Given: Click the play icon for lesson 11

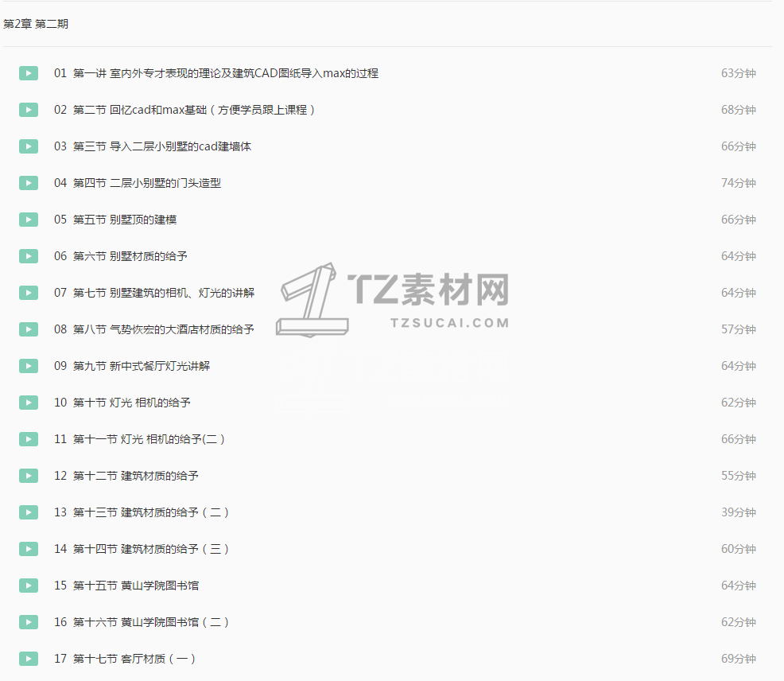Looking at the screenshot, I should tap(29, 439).
